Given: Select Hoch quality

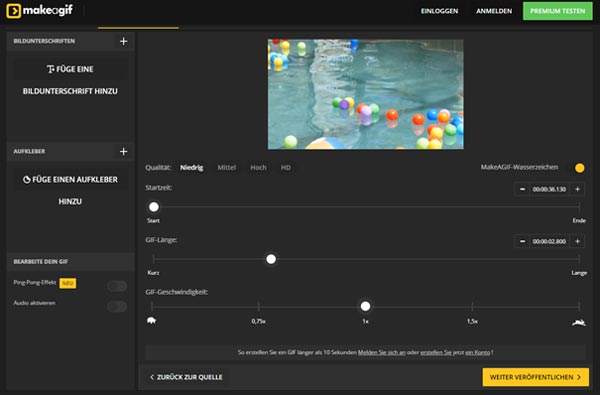Looking at the screenshot, I should click(258, 168).
